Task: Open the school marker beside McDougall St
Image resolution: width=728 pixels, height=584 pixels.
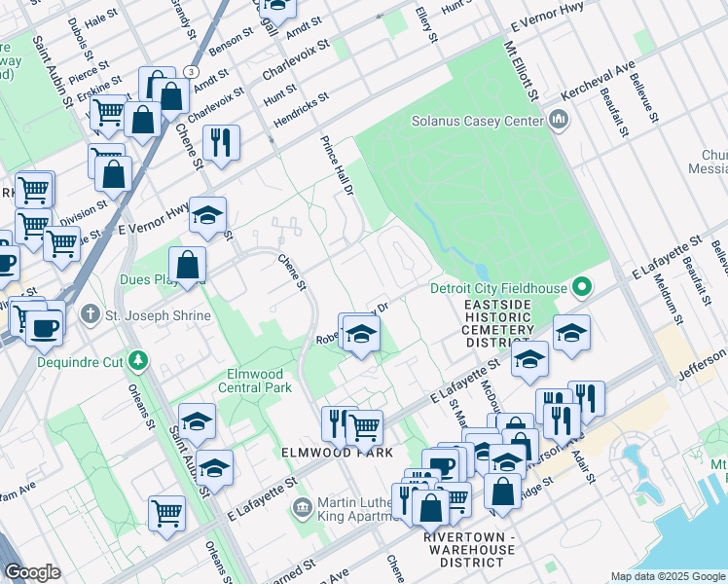Action: [x=529, y=360]
